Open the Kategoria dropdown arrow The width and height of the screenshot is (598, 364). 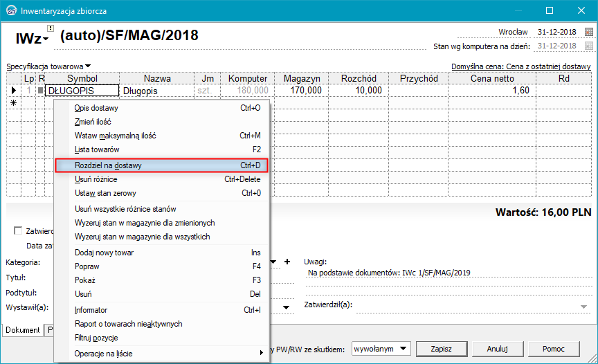[x=273, y=262]
